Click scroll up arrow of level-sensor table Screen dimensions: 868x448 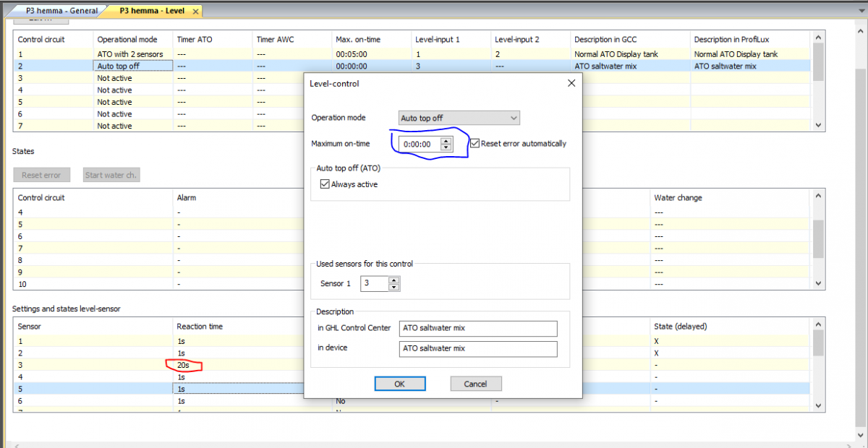[x=818, y=324]
